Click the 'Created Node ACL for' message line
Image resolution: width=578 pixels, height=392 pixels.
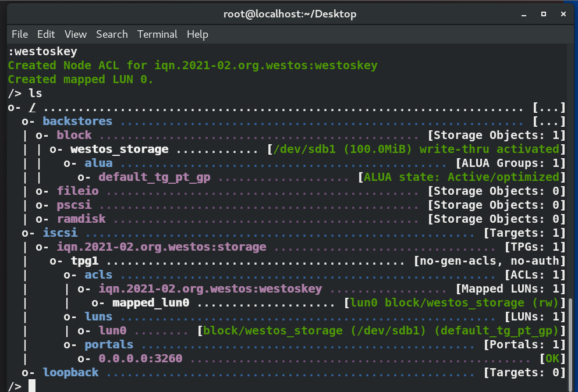193,66
